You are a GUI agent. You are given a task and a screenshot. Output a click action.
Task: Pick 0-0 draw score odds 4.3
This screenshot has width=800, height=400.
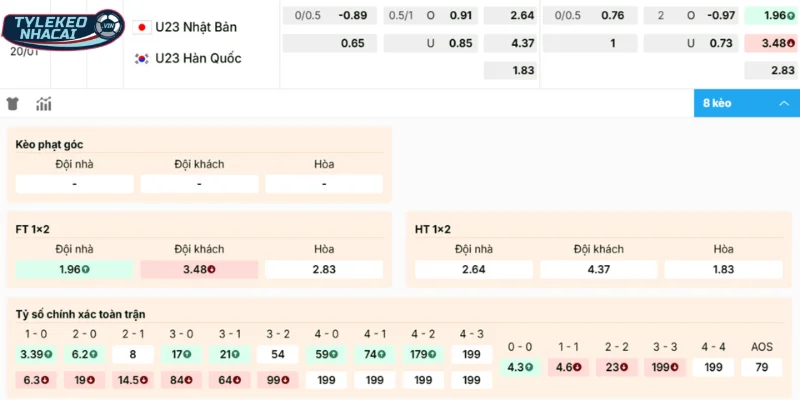(x=522, y=367)
